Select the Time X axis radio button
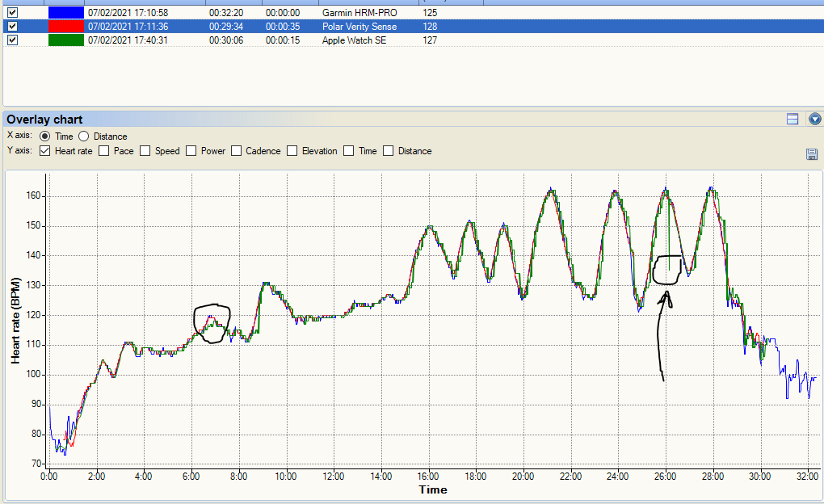The width and height of the screenshot is (824, 504). [44, 136]
